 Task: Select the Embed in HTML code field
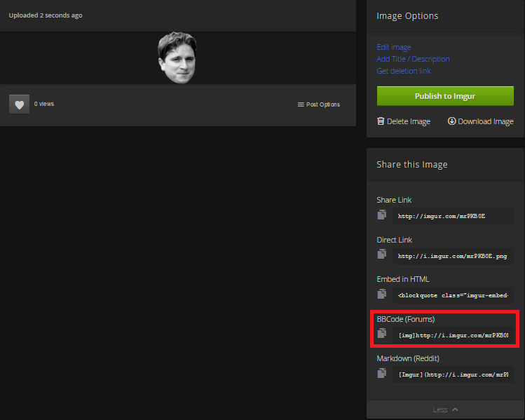(x=453, y=295)
